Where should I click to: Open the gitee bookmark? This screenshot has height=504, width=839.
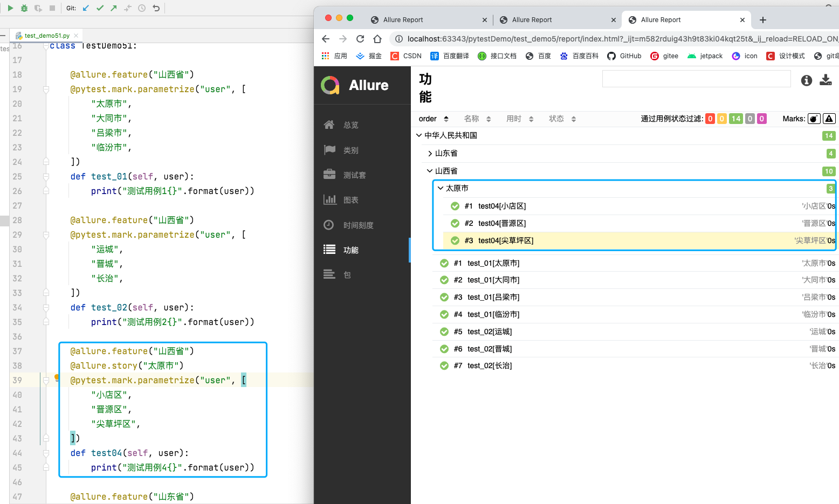point(664,56)
